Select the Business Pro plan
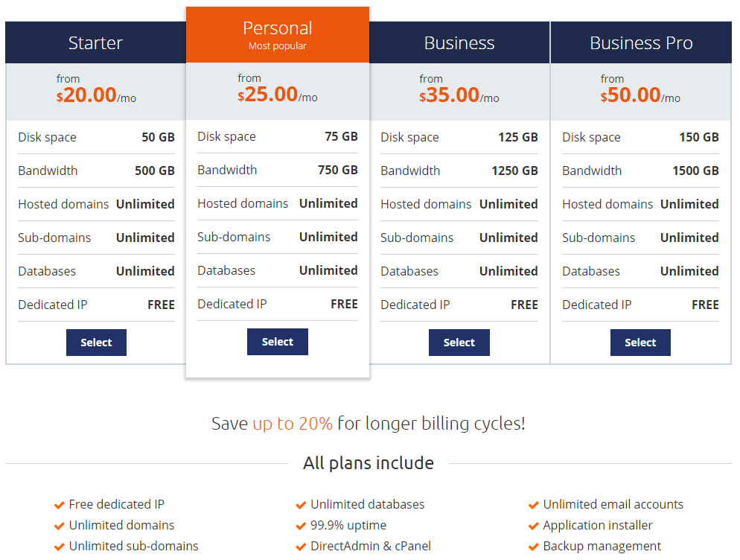740x560 pixels. (640, 343)
